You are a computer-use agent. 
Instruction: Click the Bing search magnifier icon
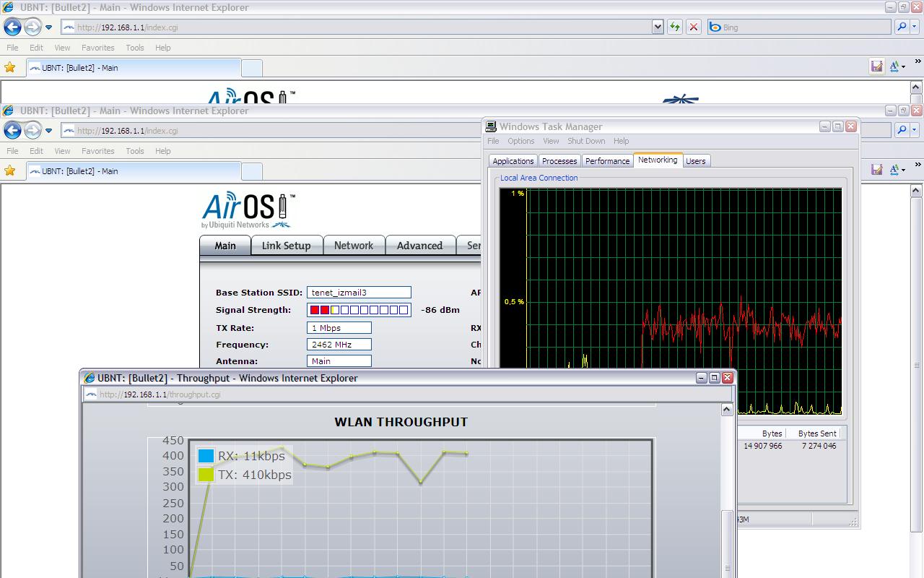[901, 27]
